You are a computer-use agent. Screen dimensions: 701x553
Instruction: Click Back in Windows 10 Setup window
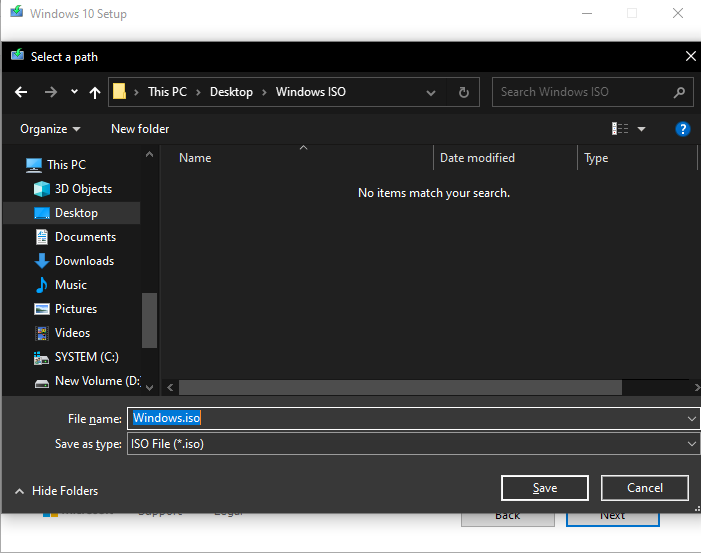point(508,519)
